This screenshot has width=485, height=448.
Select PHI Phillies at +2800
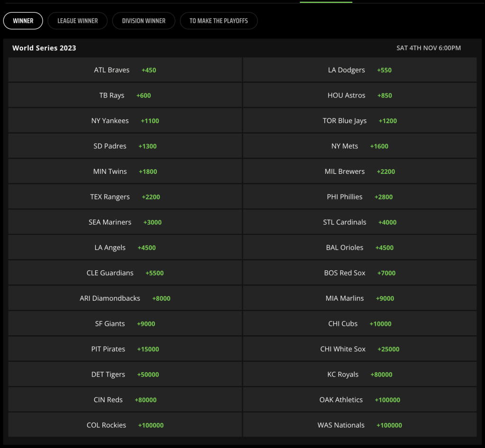point(360,197)
